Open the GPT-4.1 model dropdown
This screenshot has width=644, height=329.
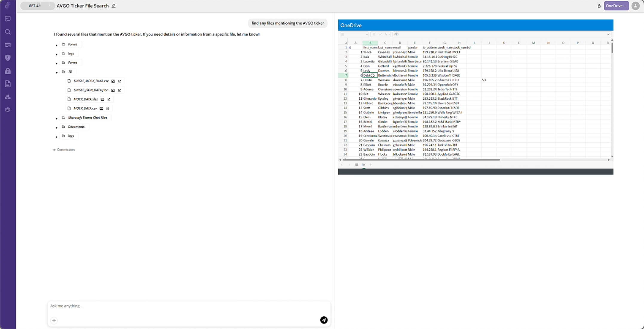click(x=38, y=6)
